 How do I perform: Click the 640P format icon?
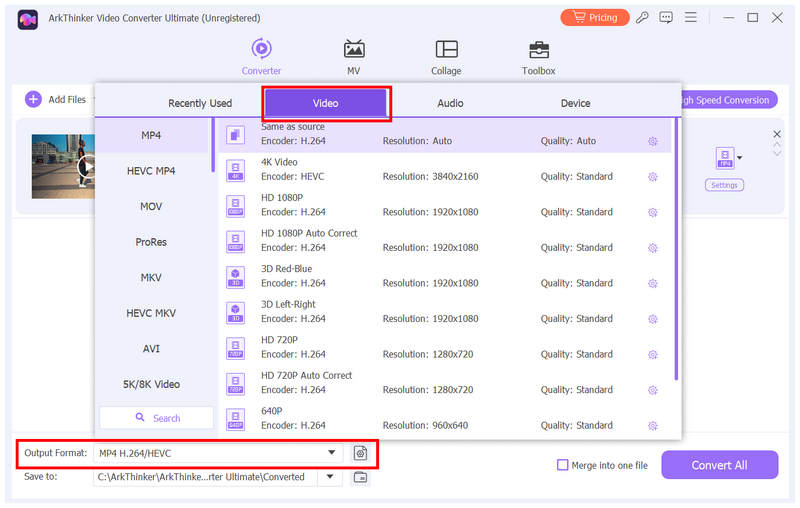235,419
